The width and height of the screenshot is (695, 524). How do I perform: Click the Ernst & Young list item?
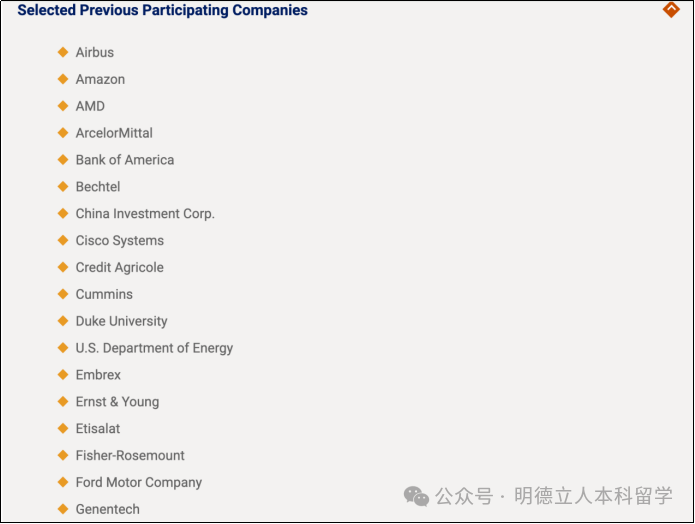coord(117,402)
